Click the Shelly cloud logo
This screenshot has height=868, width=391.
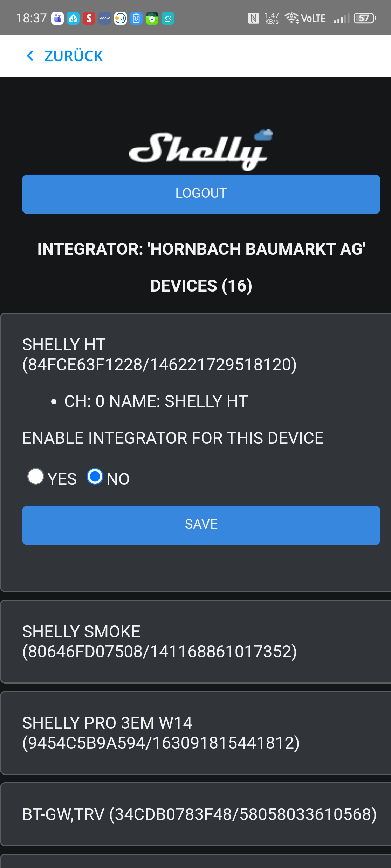201,150
